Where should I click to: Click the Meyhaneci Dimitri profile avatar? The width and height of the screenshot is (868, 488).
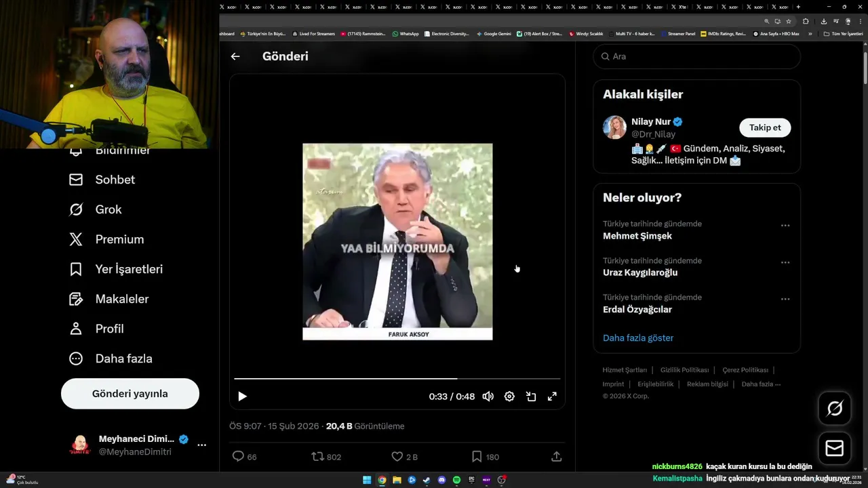(x=80, y=445)
